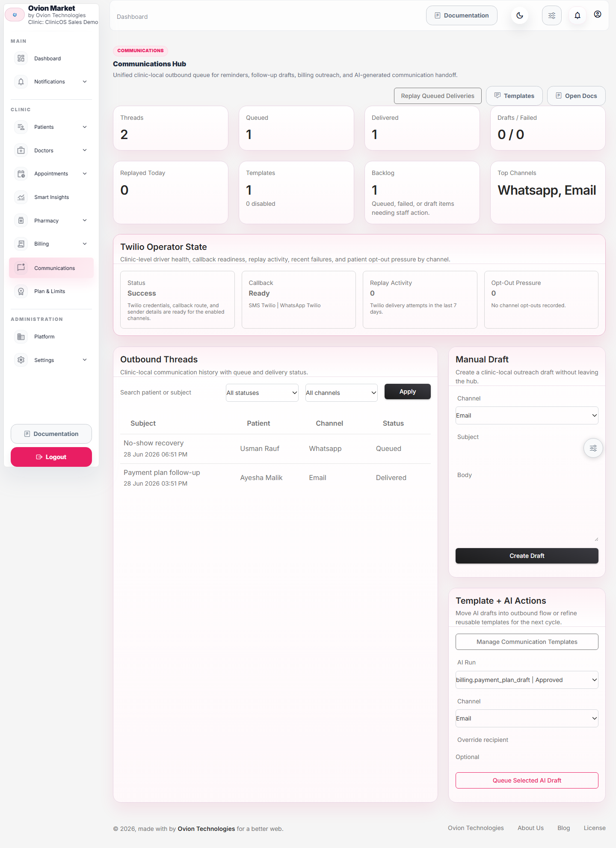Click the Billing receipt icon in sidebar
Screen dimensions: 616x848
coord(21,244)
